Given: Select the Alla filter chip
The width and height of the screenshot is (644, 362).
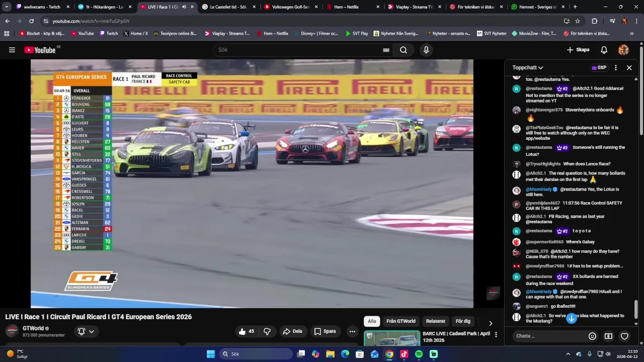Looking at the screenshot, I should [372, 321].
